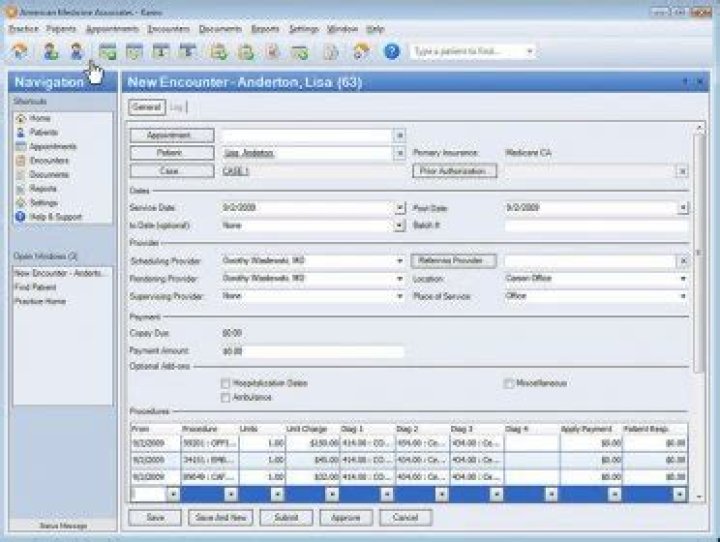Click the red clipboard toolbar icon
This screenshot has height=542, width=720.
(x=272, y=51)
